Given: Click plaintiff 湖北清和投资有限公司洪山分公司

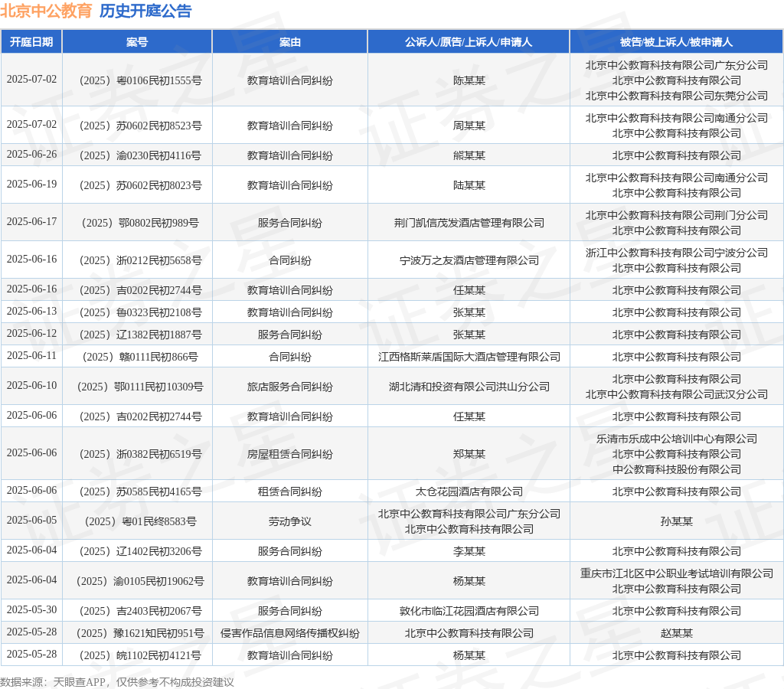Looking at the screenshot, I should tap(469, 387).
